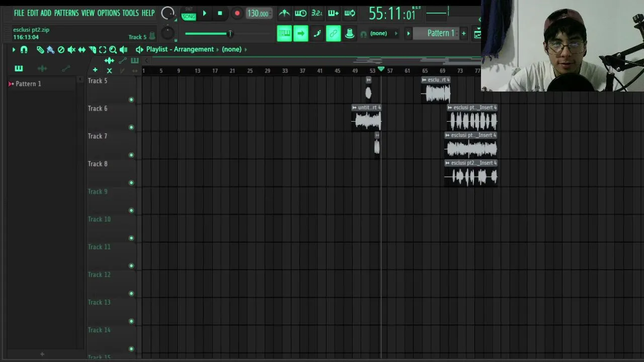Viewport: 644px width, 362px height.
Task: Expand the playlist (none) marker dropdown
Action: (x=246, y=49)
